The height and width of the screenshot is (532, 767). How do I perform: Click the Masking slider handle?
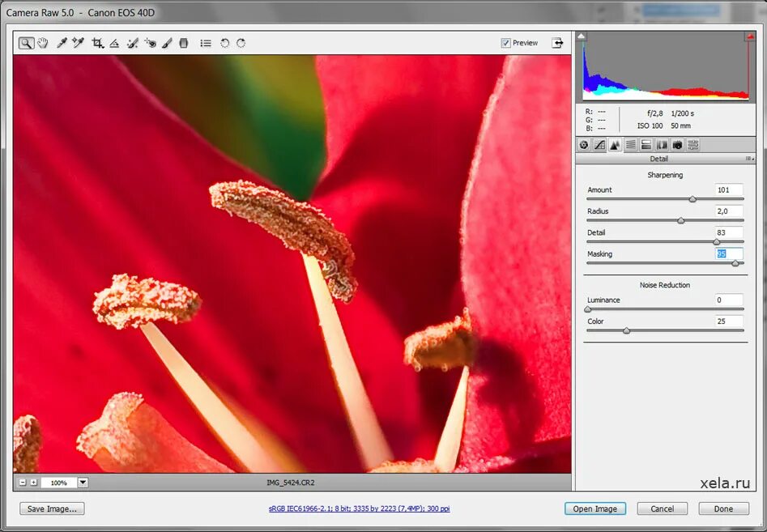tap(735, 263)
